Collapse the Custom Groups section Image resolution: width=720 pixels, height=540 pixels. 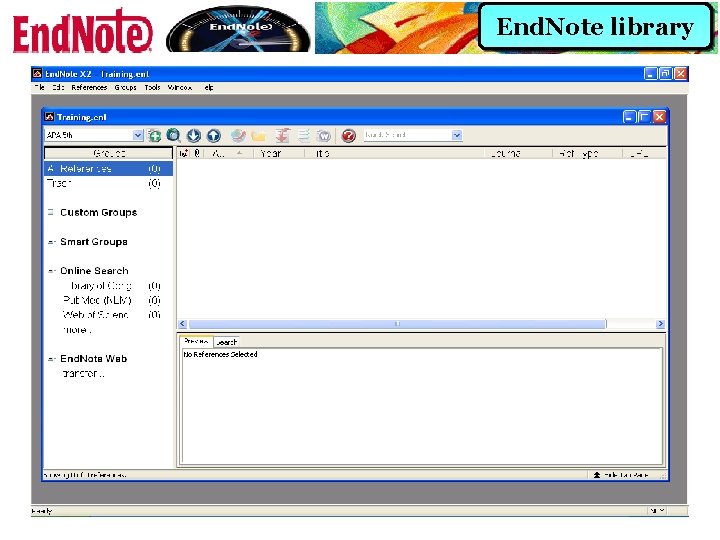51,212
